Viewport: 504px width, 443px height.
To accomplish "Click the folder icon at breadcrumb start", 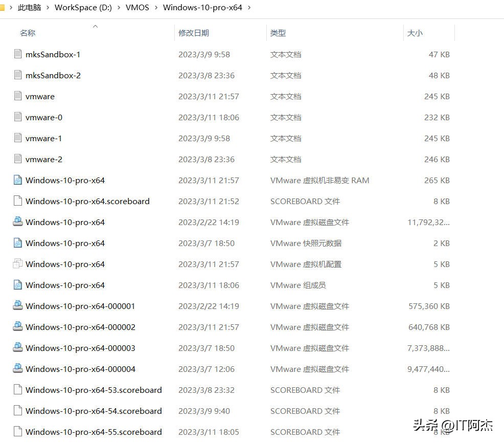I will pos(6,7).
